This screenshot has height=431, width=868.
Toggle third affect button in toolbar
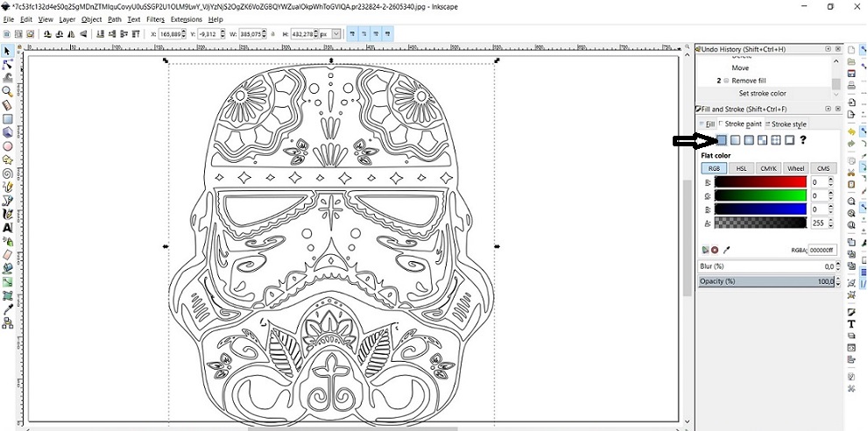[x=376, y=34]
